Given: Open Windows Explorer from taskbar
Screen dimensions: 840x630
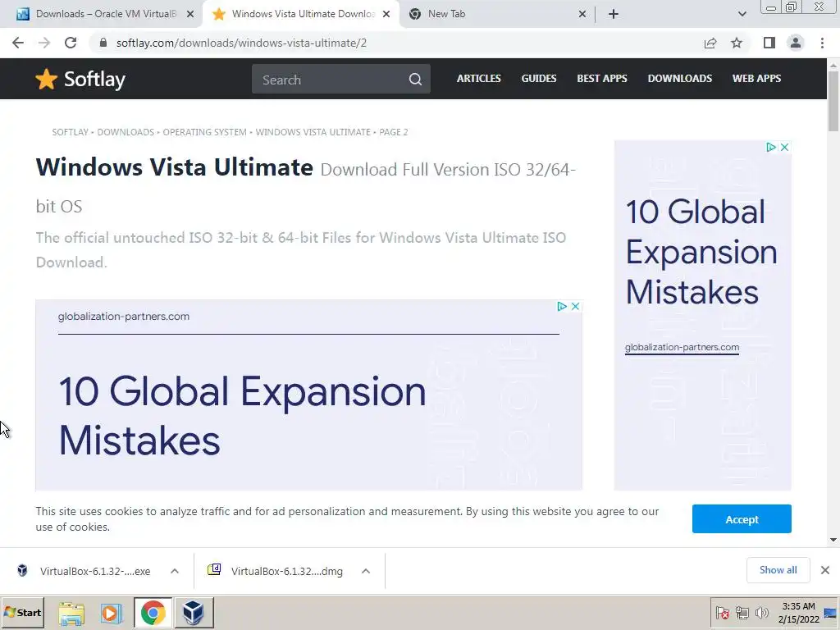Looking at the screenshot, I should [71, 613].
